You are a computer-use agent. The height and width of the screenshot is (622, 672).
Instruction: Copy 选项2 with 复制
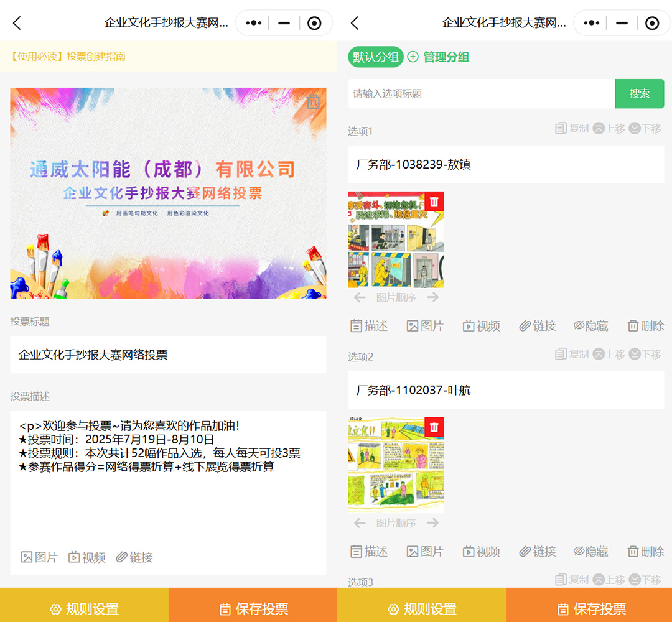point(572,355)
